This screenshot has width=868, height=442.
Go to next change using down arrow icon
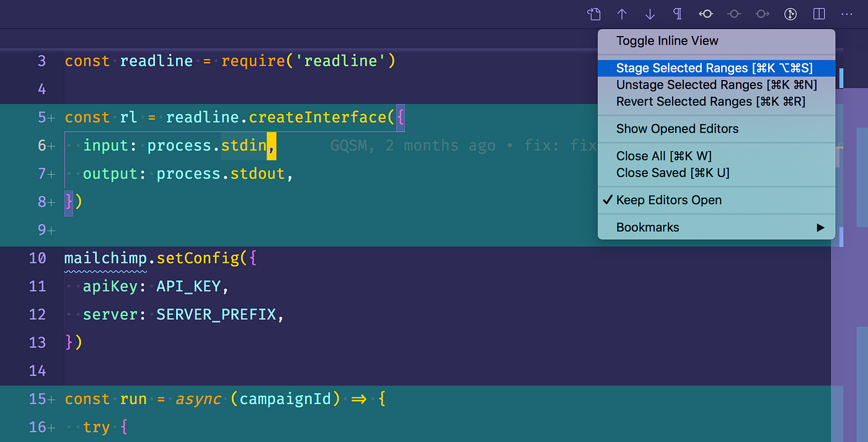(x=649, y=14)
